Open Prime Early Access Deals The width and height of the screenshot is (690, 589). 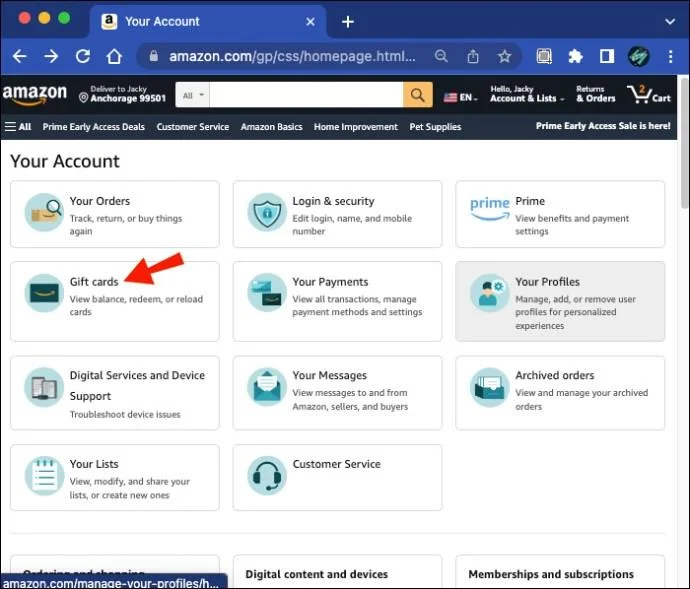pos(93,127)
